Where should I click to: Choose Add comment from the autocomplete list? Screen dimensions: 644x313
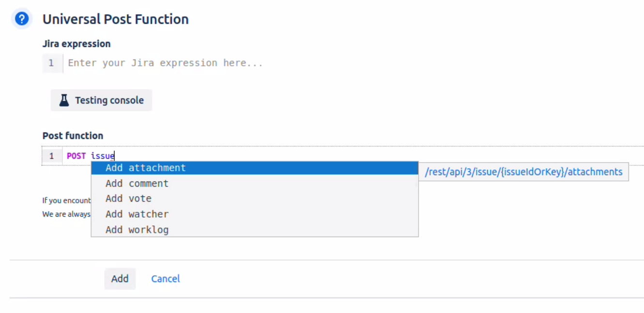[137, 183]
